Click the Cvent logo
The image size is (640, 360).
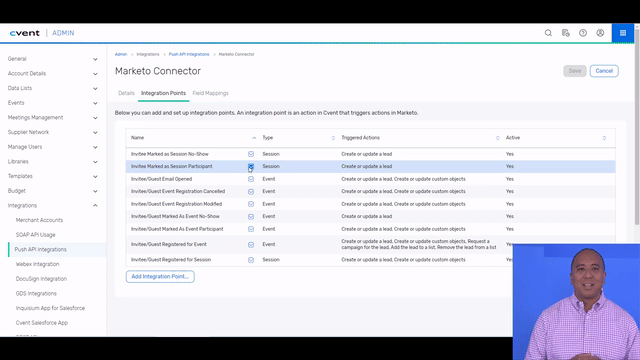[x=25, y=33]
